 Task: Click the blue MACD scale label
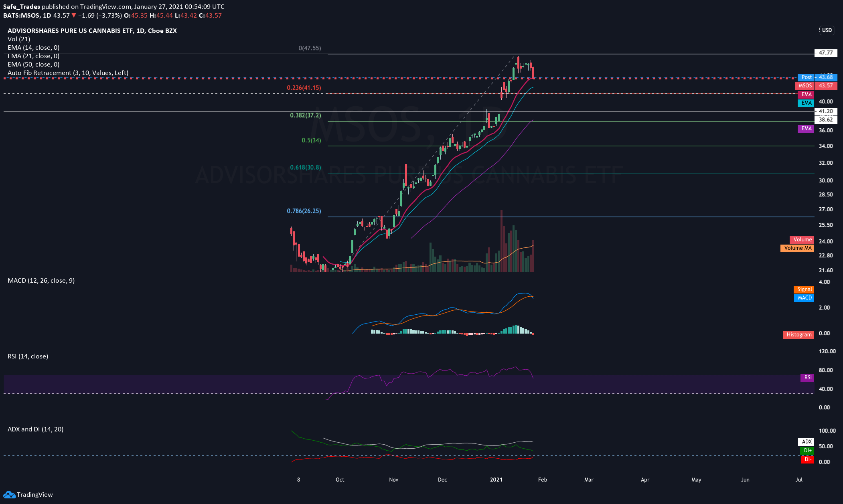(x=804, y=298)
